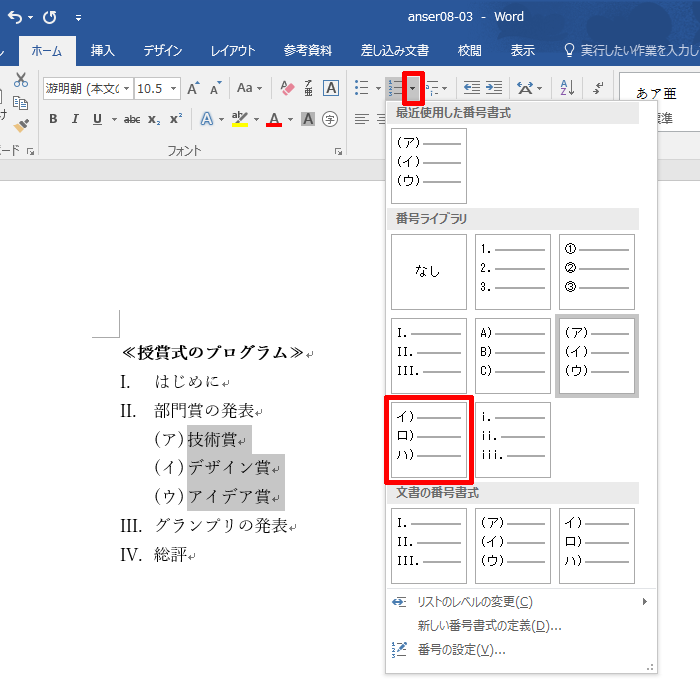
Task: Switch to the 差し込み文書 tab
Action: 395,50
